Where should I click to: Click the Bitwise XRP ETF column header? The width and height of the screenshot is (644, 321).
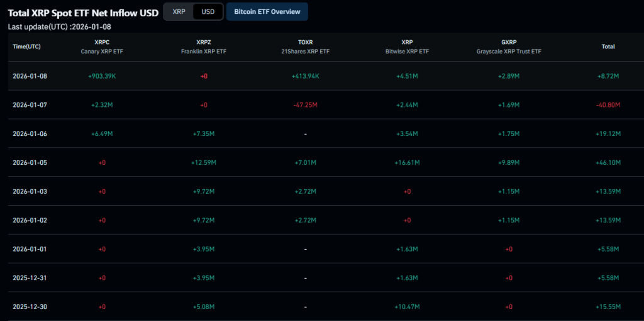[407, 47]
